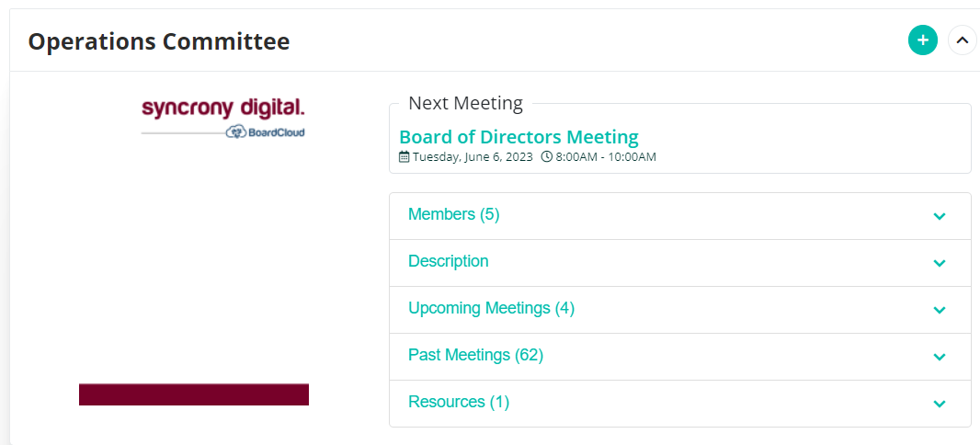Click the calendar icon beside the meeting date
This screenshot has width=980, height=445.
(x=405, y=157)
